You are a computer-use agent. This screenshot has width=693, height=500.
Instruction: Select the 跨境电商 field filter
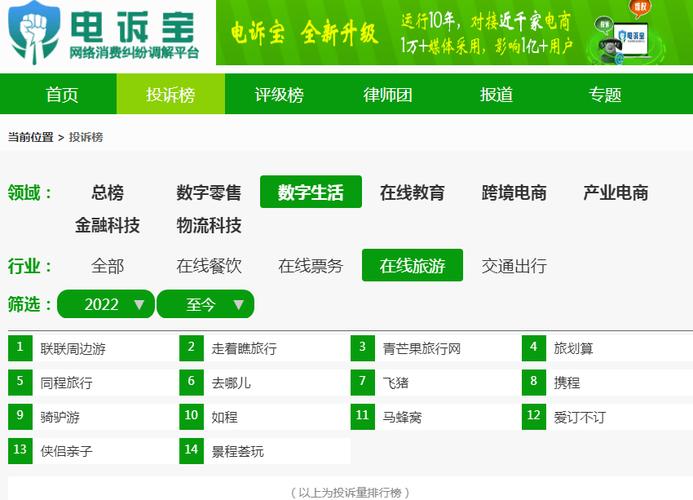[x=514, y=192]
